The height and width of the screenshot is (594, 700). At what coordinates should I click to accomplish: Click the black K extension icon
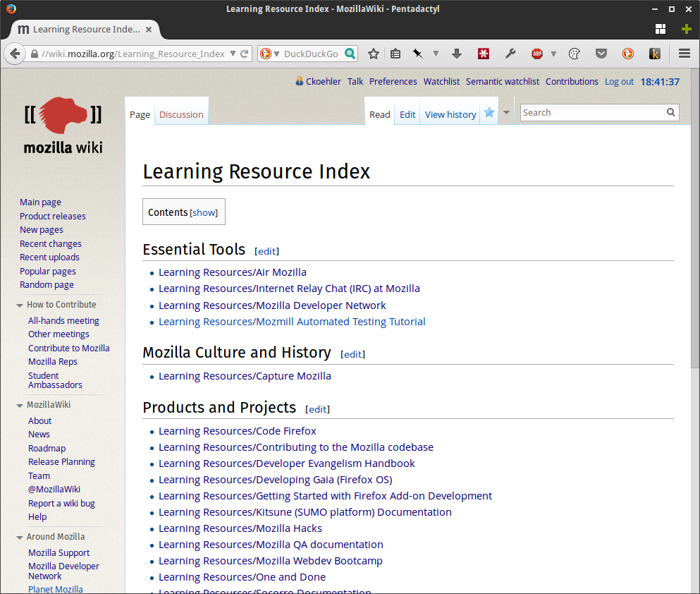(x=654, y=54)
